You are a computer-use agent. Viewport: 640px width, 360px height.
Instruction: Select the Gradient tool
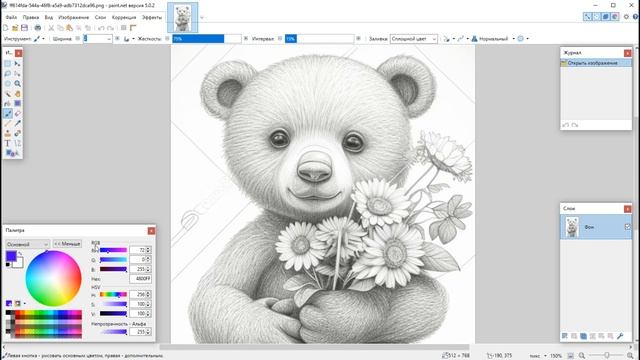18,104
